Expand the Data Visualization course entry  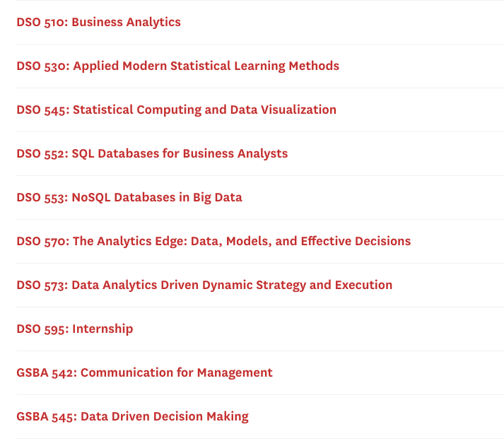coord(260,110)
